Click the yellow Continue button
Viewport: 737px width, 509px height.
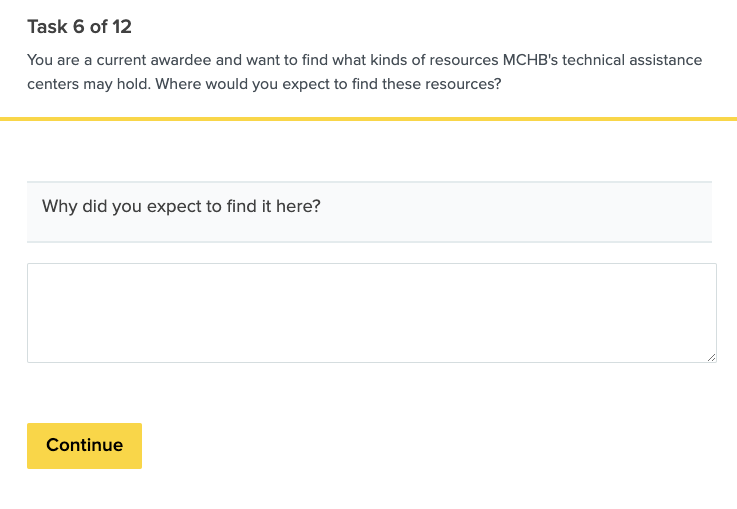pyautogui.click(x=84, y=446)
